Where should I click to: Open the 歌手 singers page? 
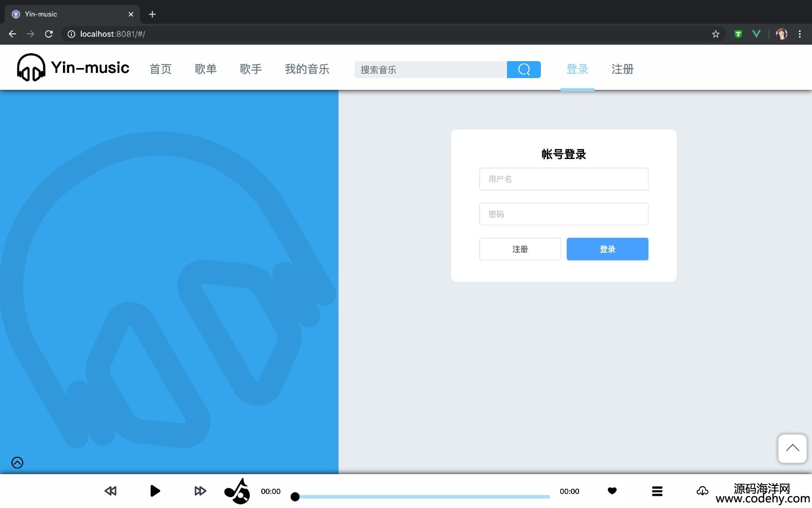click(x=251, y=69)
